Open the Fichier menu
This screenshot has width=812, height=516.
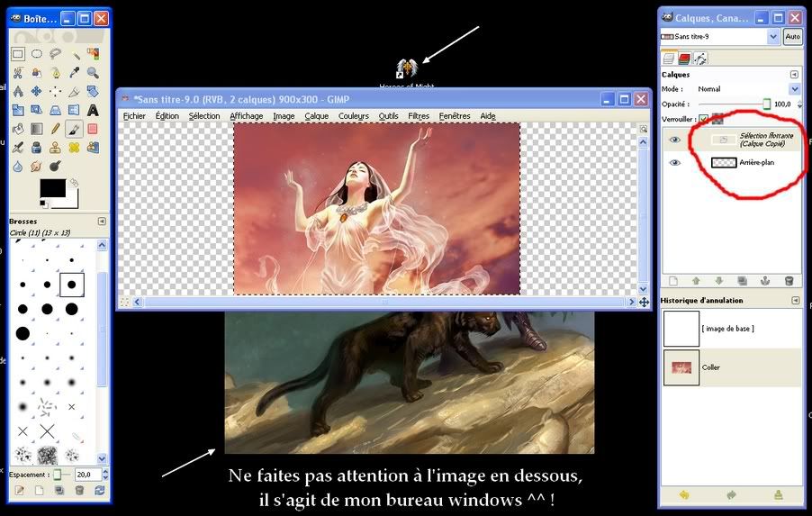134,116
